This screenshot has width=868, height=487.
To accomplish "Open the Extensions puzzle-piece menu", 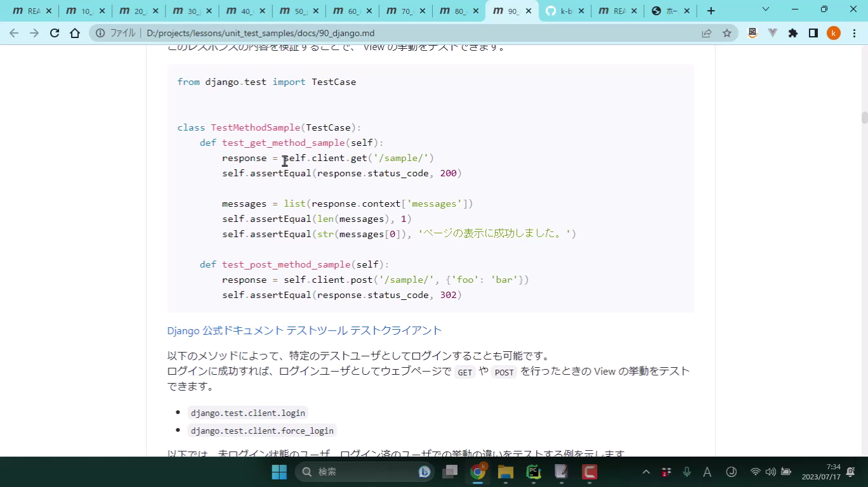I will click(x=793, y=33).
